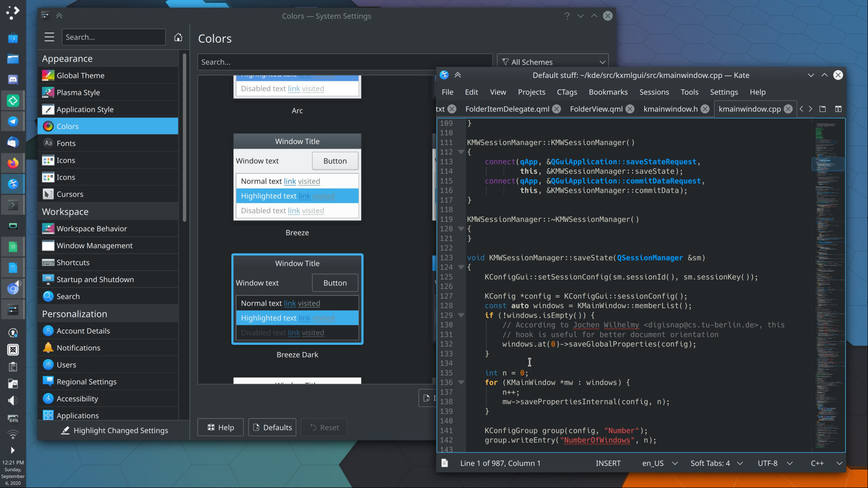Screen dimensions: 868x488
Task: Select the Arc color scheme
Action: (x=297, y=87)
